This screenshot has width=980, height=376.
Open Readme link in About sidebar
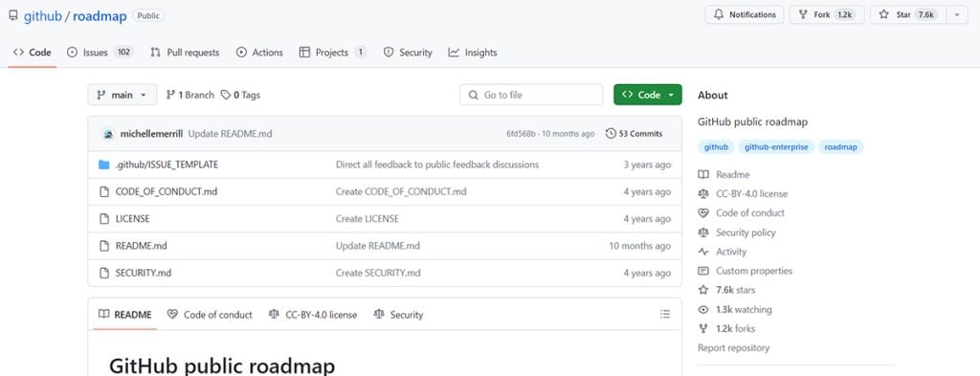724,175
